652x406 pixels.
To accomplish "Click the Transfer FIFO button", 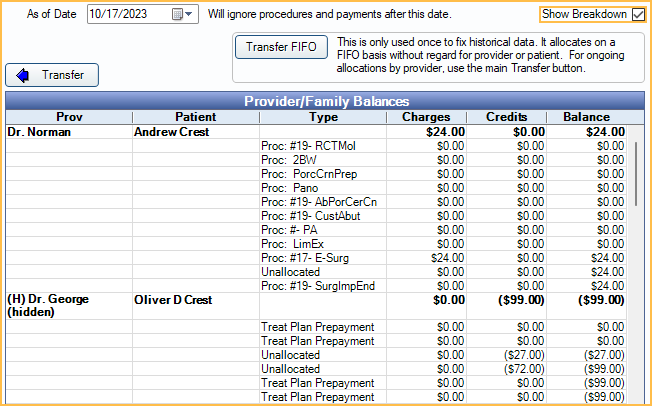I will [280, 48].
